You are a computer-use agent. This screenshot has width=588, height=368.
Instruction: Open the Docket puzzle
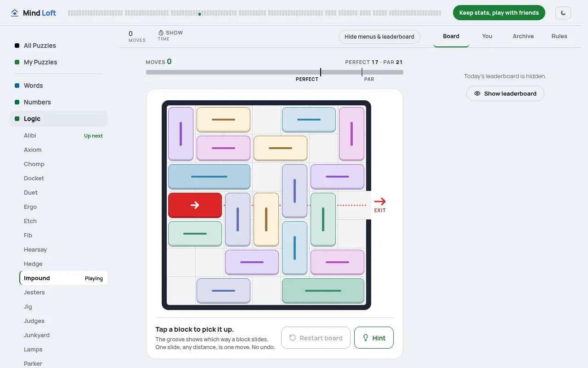(x=63, y=178)
